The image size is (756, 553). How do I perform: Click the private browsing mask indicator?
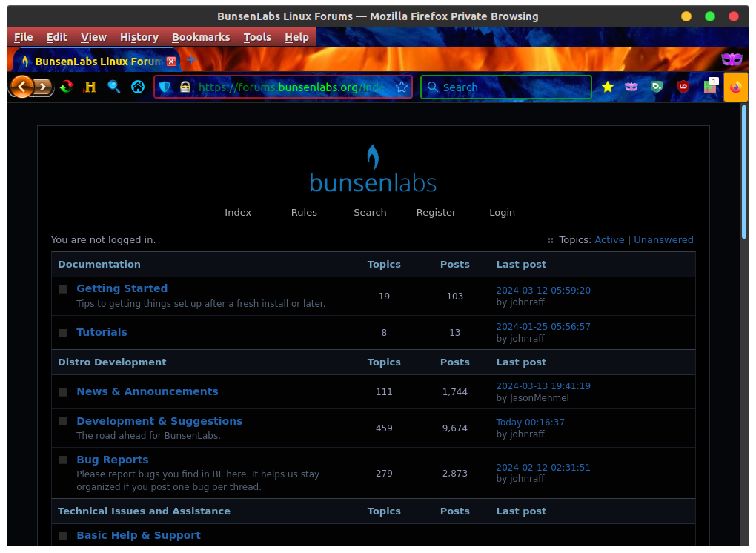pos(732,59)
